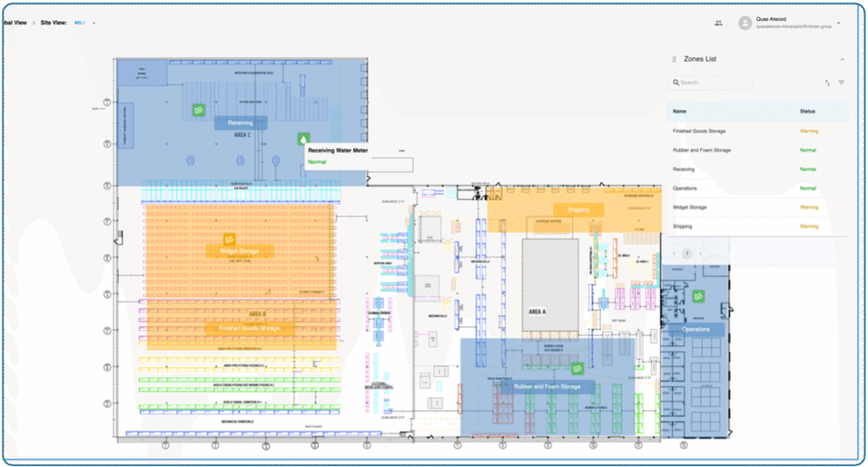
Task: Click page 1 in zones list pagination
Action: [x=687, y=253]
